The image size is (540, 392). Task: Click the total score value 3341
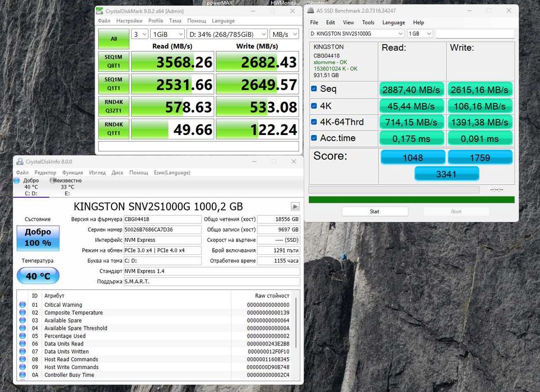point(446,174)
